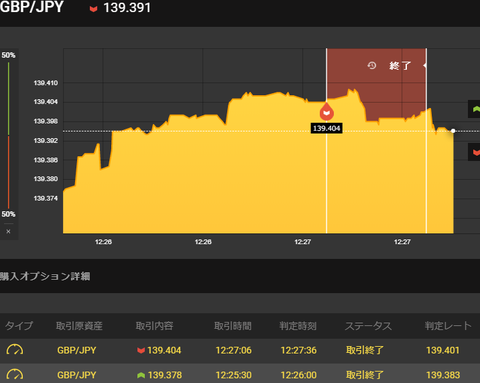The height and width of the screenshot is (383, 480).
Task: Click the 判定レート column header
Action: (448, 326)
